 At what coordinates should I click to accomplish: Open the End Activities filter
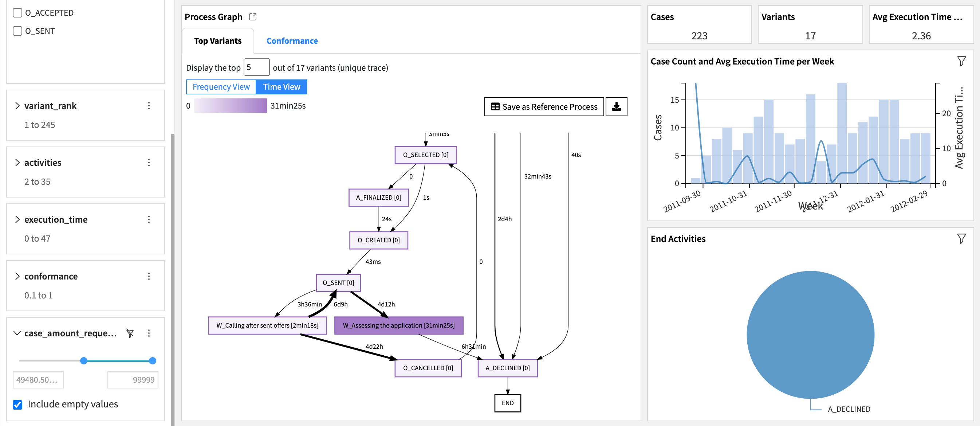[x=962, y=238]
